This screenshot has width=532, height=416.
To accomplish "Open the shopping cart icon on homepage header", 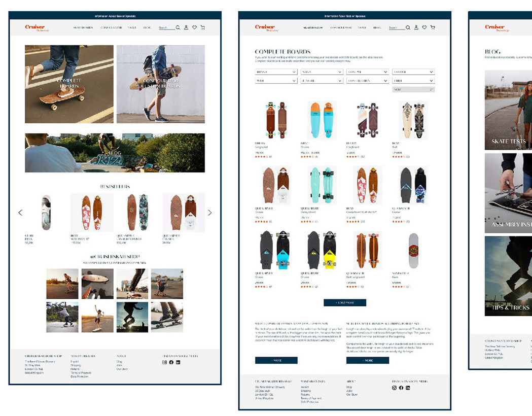I will click(x=202, y=27).
